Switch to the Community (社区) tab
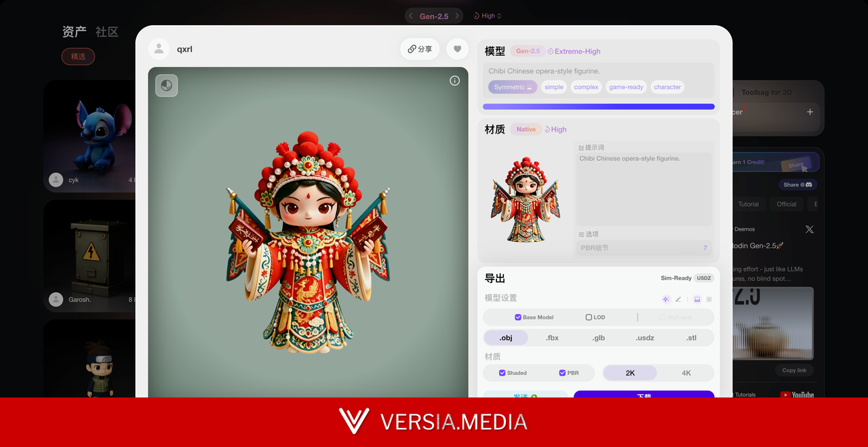The width and height of the screenshot is (868, 447). [x=106, y=31]
